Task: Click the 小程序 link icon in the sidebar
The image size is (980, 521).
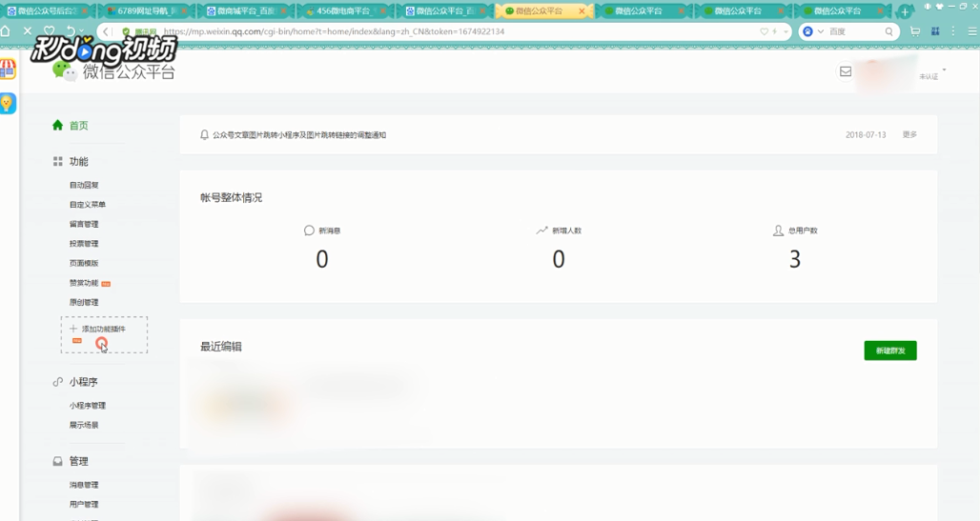Action: tap(57, 382)
